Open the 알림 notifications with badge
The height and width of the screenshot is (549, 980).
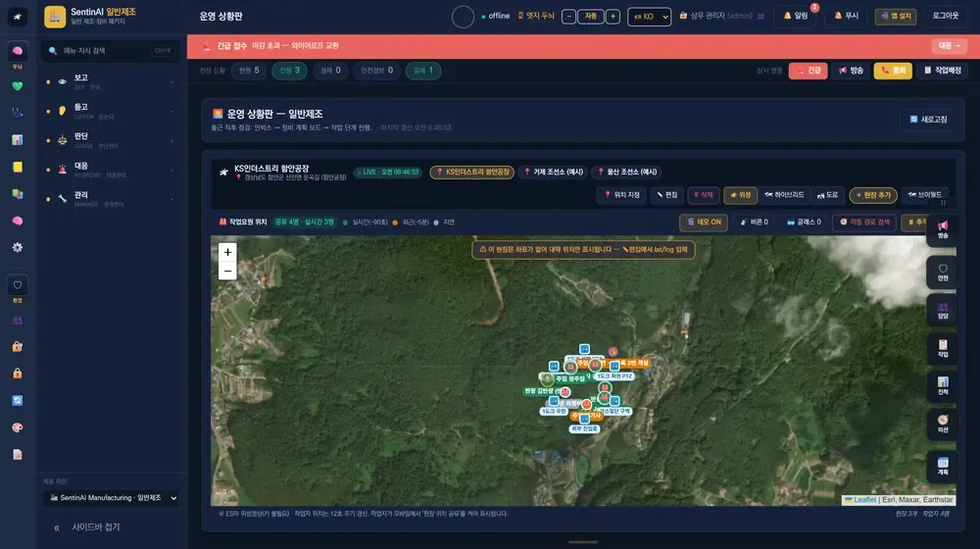click(796, 17)
